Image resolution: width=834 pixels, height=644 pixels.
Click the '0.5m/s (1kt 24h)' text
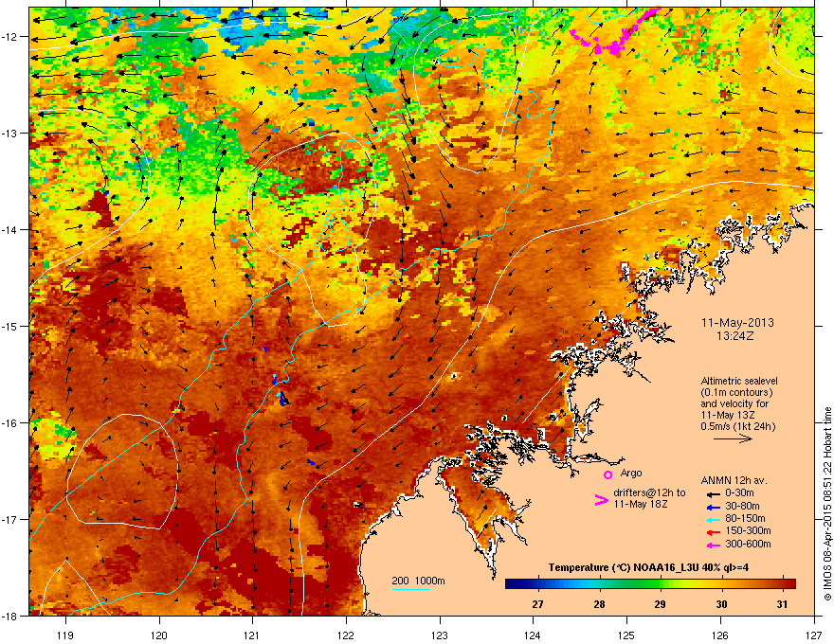(737, 426)
